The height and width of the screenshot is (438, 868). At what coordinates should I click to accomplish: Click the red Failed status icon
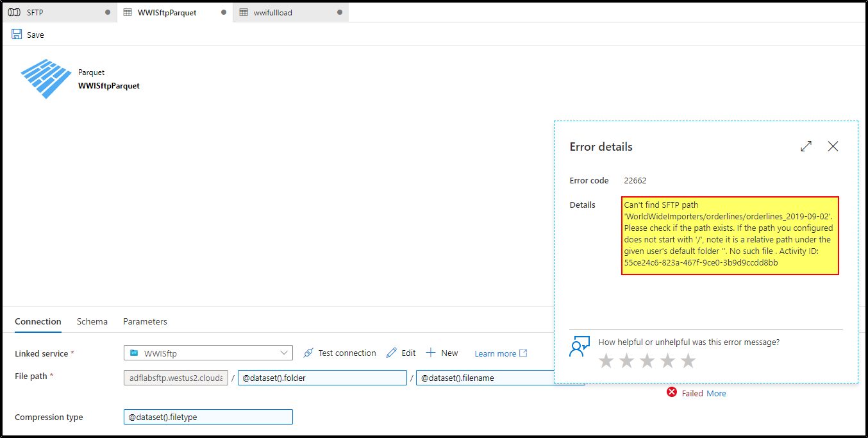pyautogui.click(x=672, y=393)
